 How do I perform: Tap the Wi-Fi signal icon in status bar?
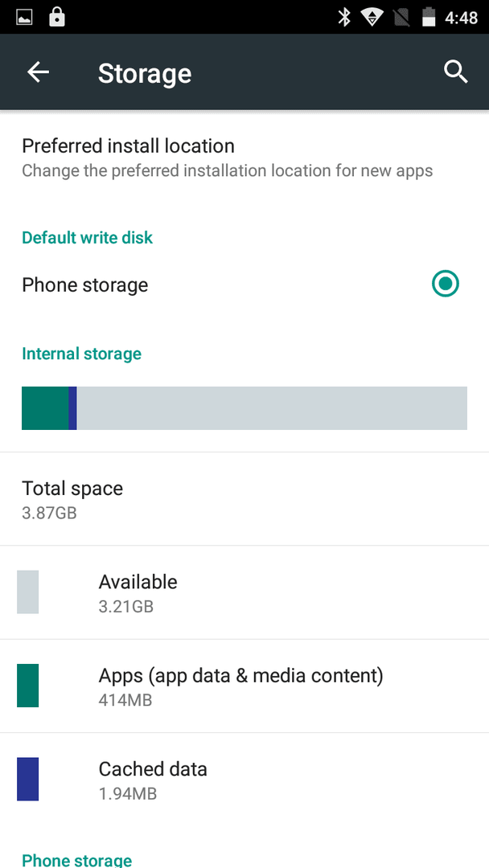click(x=372, y=17)
